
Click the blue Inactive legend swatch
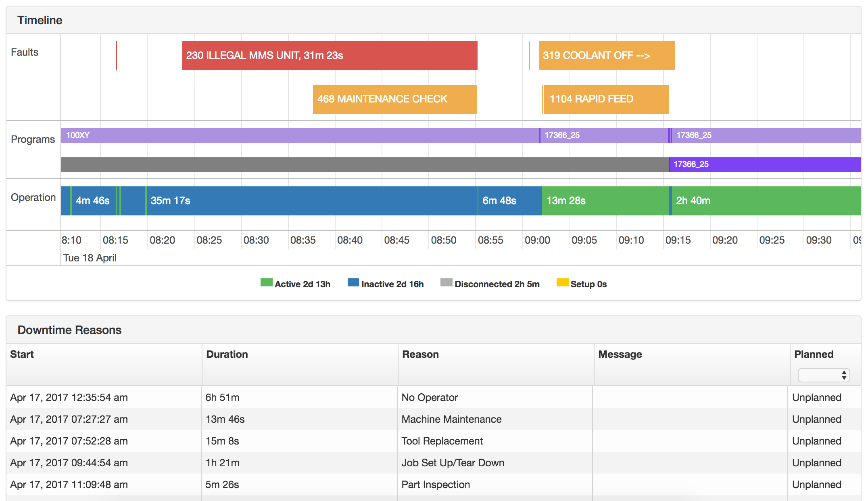point(353,283)
